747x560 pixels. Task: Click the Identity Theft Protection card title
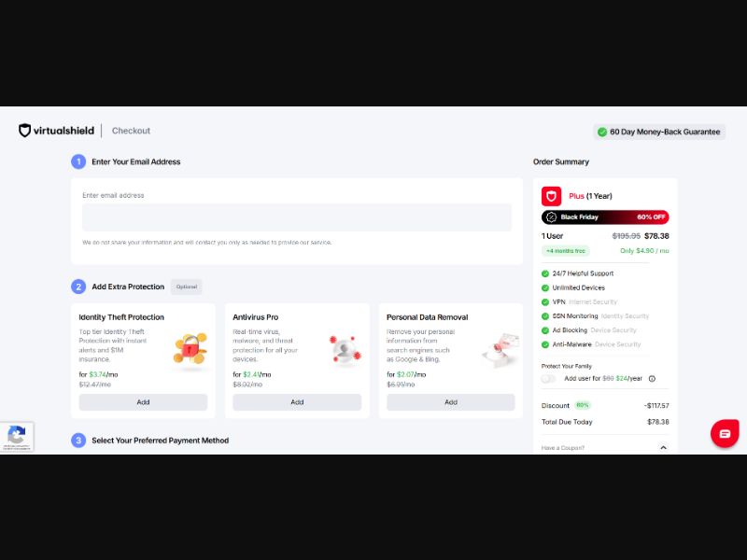(x=121, y=317)
